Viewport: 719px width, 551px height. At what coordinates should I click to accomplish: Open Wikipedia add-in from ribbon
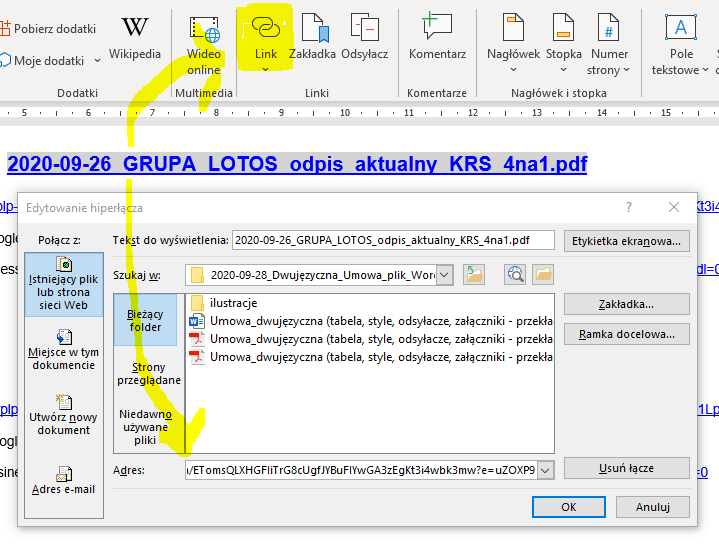pos(134,36)
